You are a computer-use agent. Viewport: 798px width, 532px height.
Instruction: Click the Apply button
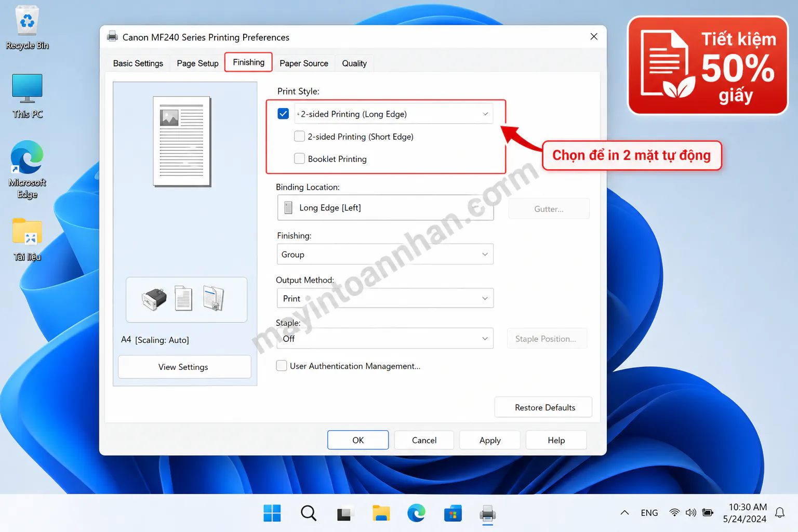point(490,440)
